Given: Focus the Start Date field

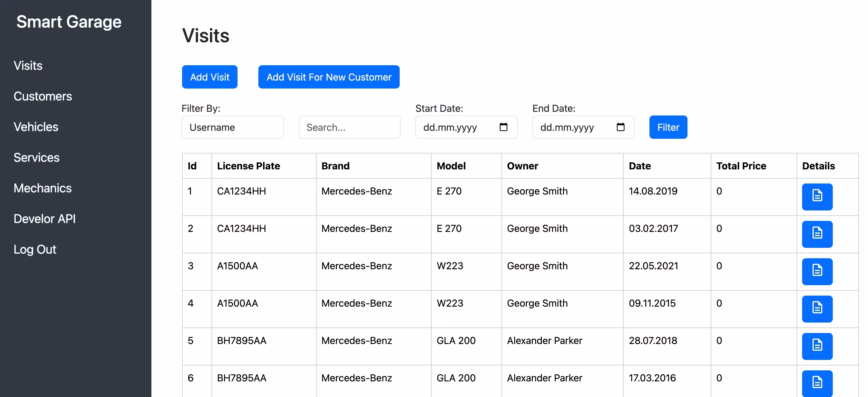Looking at the screenshot, I should pyautogui.click(x=466, y=127).
